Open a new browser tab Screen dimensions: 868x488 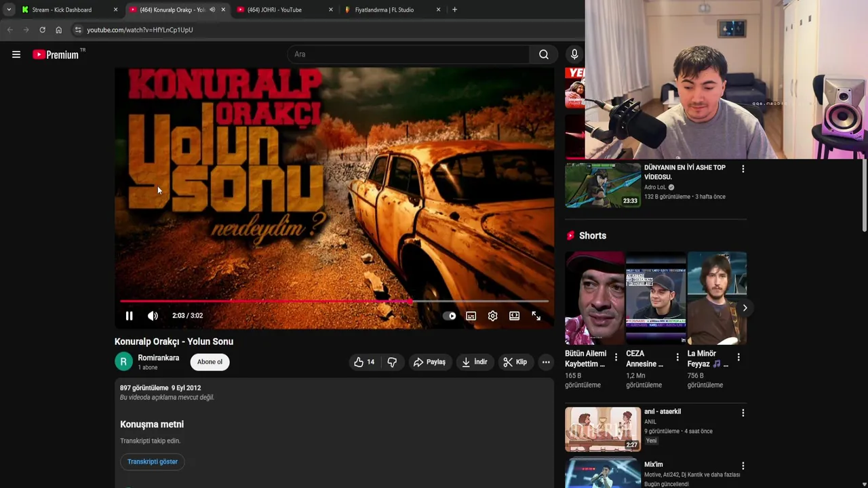454,9
